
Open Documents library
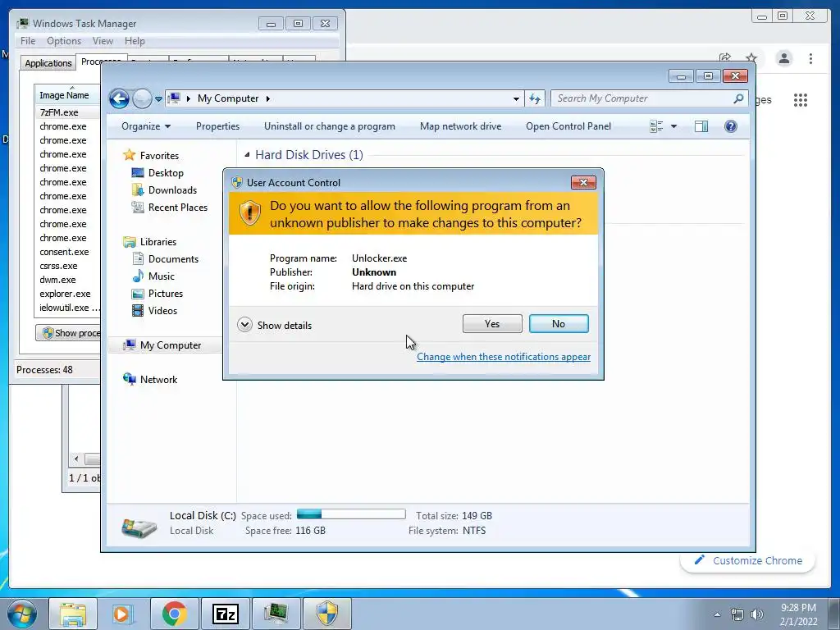[173, 259]
